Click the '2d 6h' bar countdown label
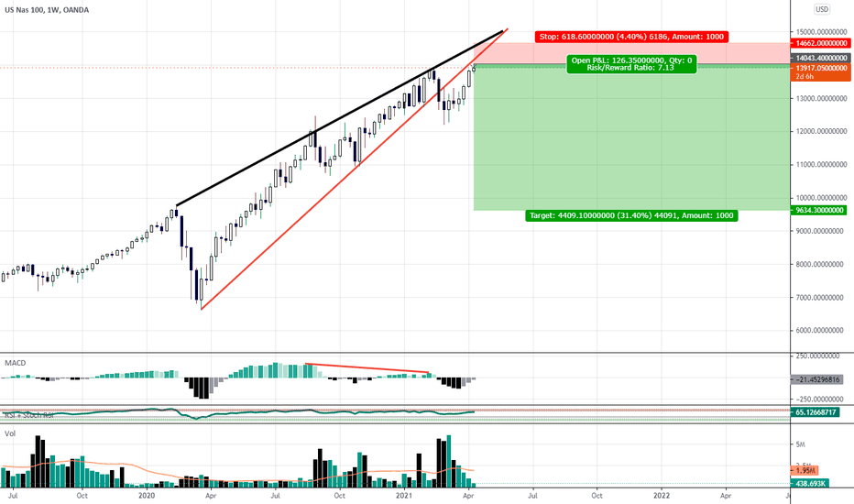The width and height of the screenshot is (854, 504). pyautogui.click(x=805, y=77)
